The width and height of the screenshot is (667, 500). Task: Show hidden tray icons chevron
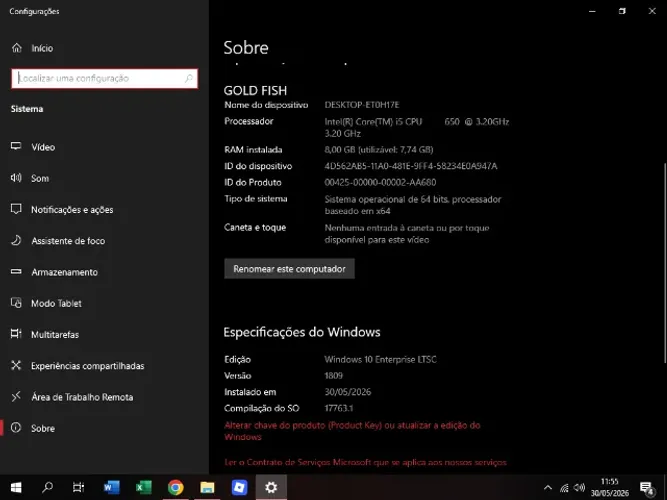pos(548,488)
